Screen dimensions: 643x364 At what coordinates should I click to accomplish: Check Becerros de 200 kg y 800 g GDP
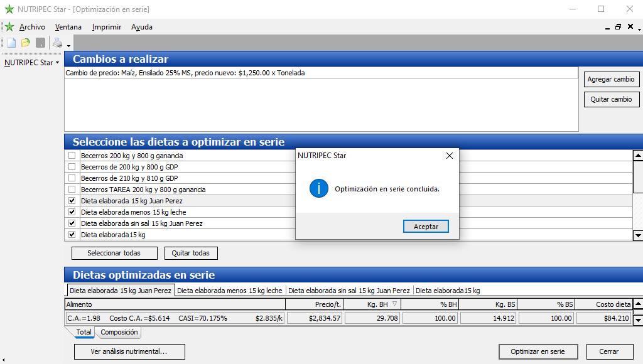coord(72,167)
